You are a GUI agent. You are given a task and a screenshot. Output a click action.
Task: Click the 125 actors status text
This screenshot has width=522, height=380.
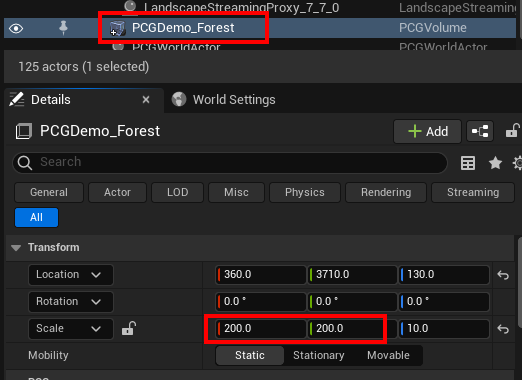pyautogui.click(x=83, y=67)
